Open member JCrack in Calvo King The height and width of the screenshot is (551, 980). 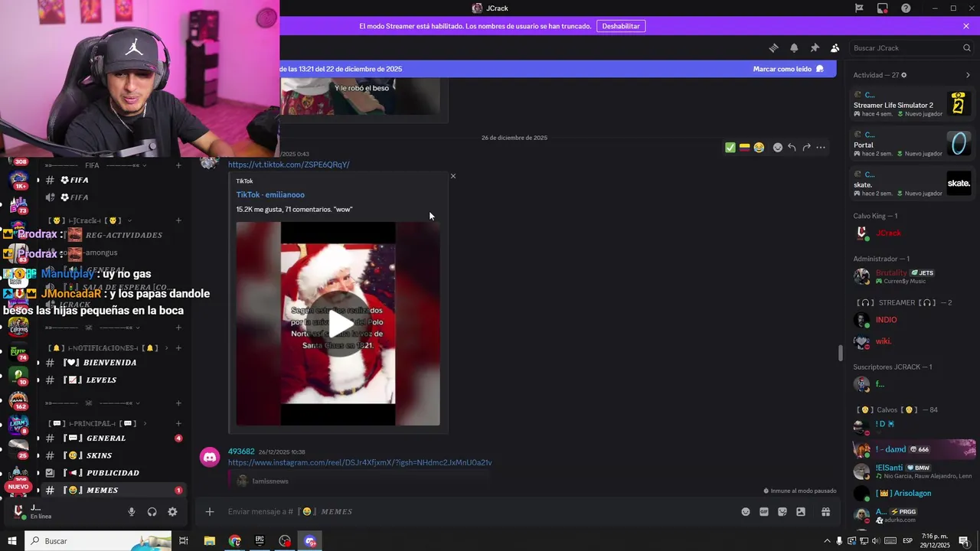point(913,233)
